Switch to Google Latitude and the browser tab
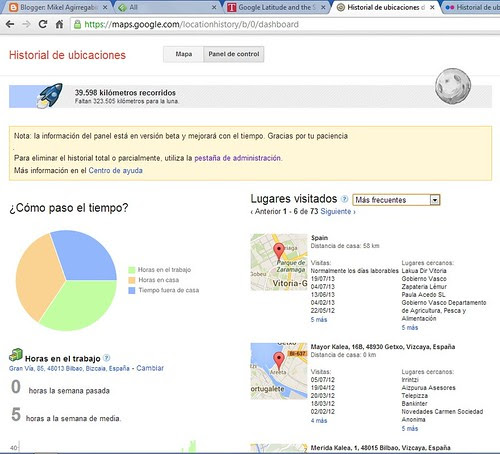 (276, 7)
